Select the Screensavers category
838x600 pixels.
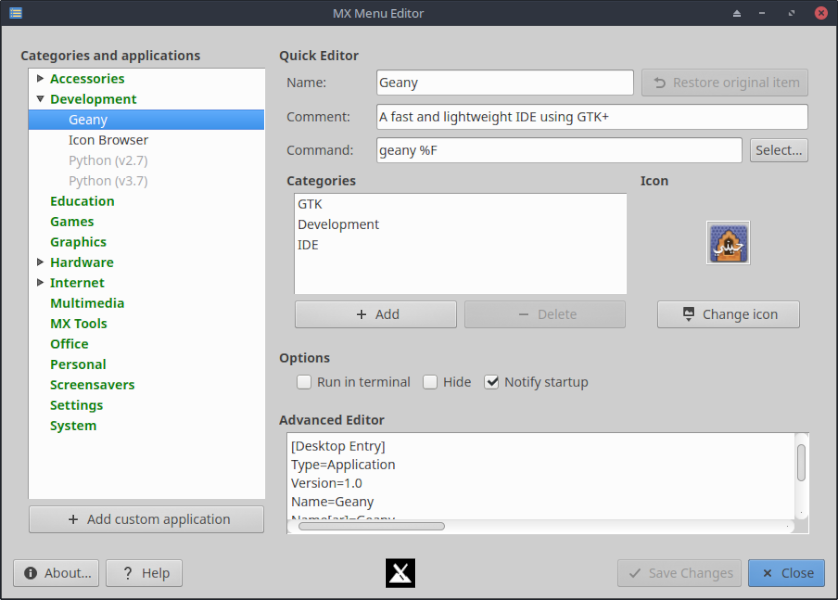pyautogui.click(x=92, y=385)
